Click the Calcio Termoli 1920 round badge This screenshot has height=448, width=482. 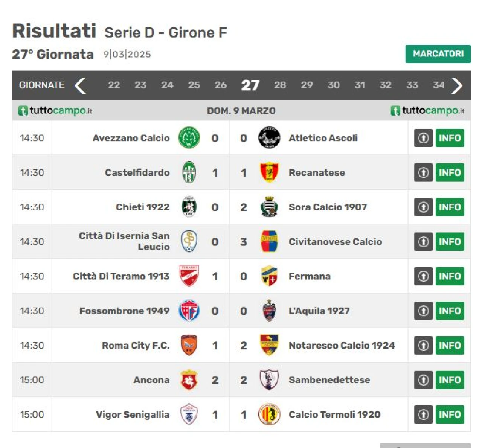pyautogui.click(x=269, y=414)
